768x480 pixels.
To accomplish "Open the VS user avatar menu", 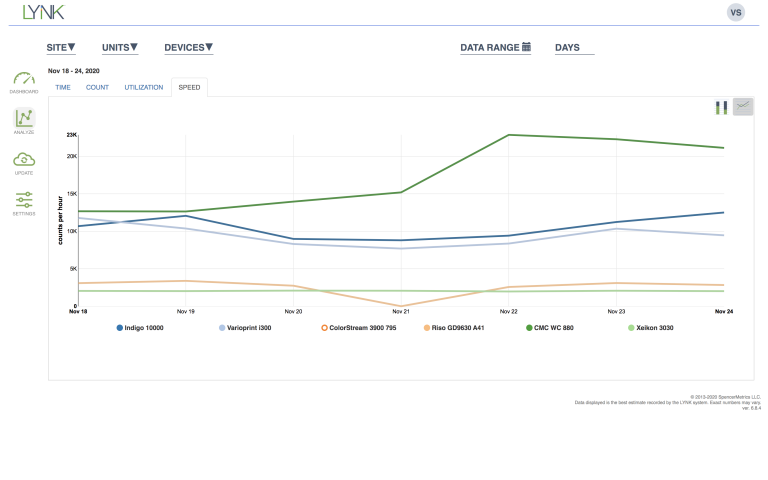I will [x=736, y=12].
